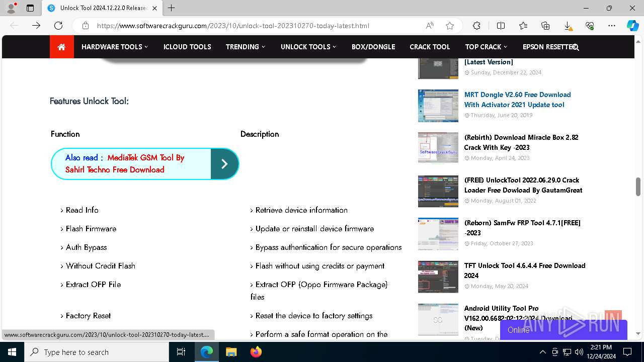Open MRT Dongle V2.60 Free Download link
The height and width of the screenshot is (362, 644).
517,100
